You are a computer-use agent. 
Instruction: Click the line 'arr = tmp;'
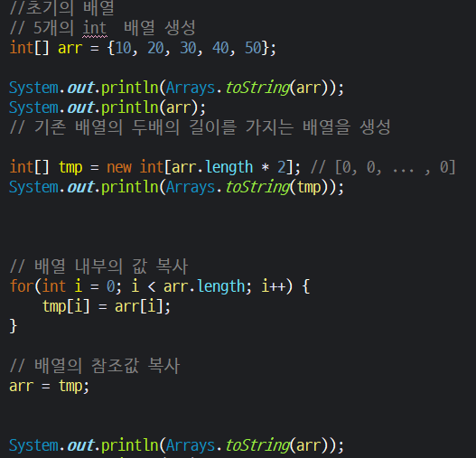49,386
